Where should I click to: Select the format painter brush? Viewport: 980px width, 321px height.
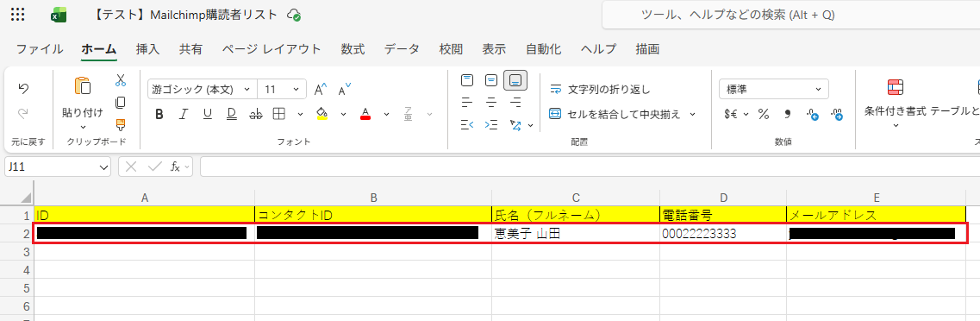121,124
